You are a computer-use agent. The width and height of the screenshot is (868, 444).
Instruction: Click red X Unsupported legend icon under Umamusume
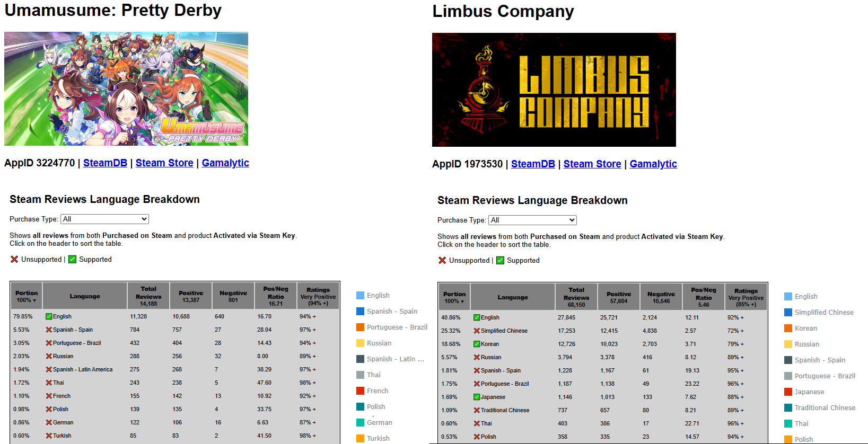pos(14,259)
